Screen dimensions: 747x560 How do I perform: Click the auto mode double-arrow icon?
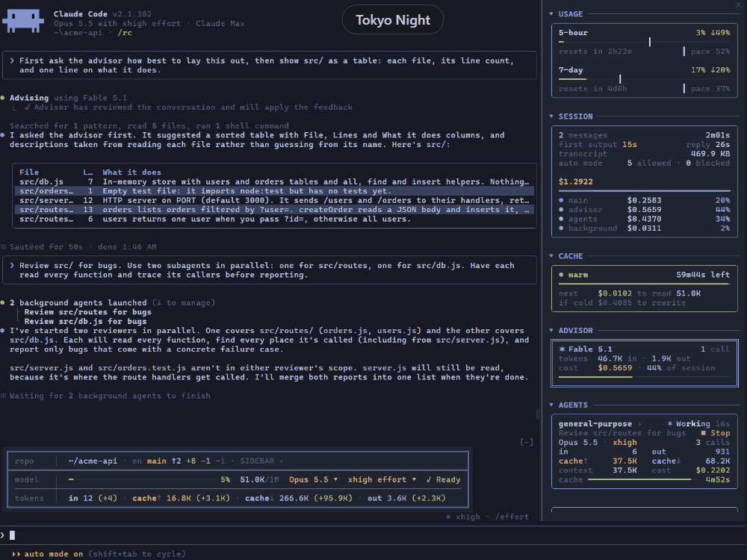16,554
